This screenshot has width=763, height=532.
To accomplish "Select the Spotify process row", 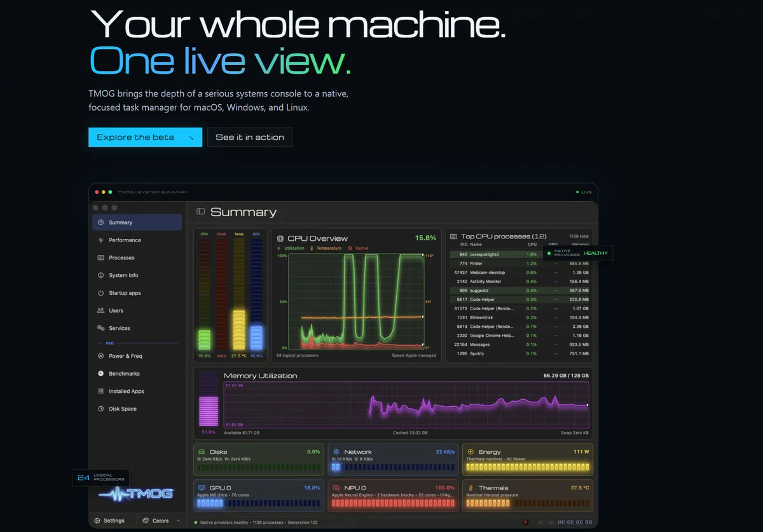I will (x=520, y=353).
